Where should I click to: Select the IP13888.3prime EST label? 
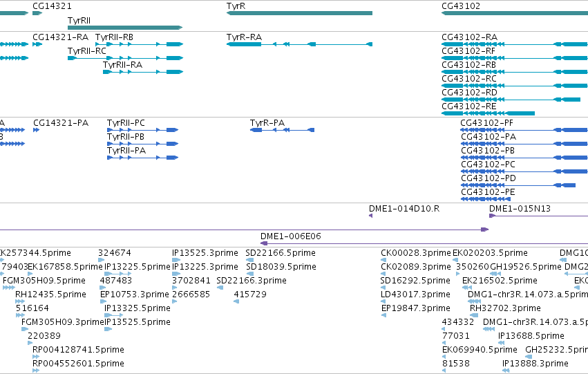click(535, 364)
